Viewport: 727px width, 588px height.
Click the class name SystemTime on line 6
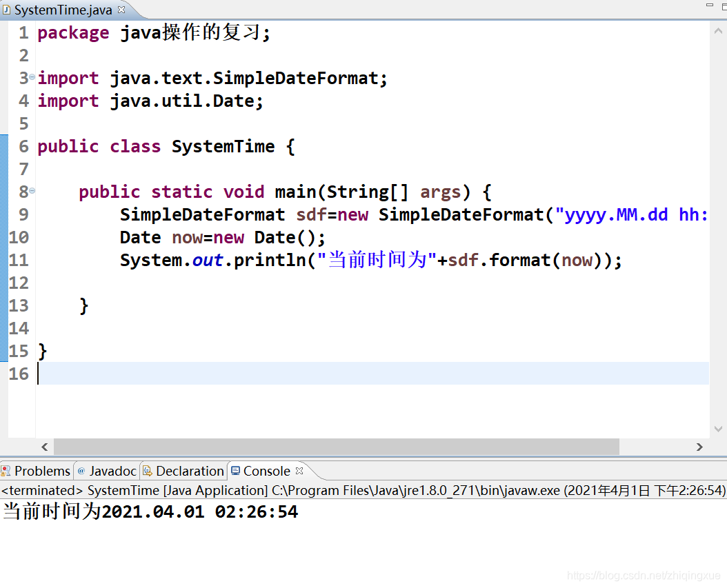pos(223,146)
